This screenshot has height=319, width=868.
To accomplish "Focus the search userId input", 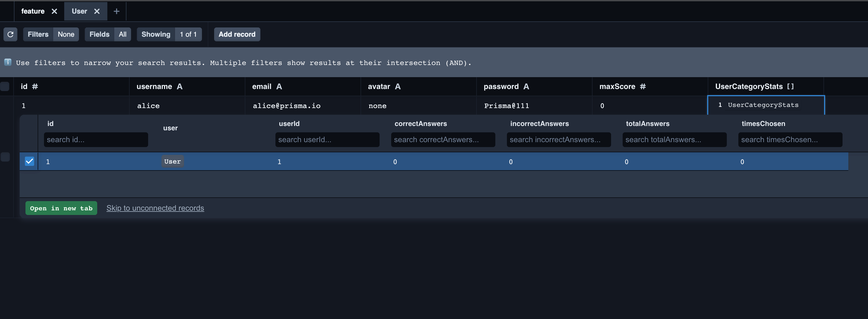I will pyautogui.click(x=327, y=140).
